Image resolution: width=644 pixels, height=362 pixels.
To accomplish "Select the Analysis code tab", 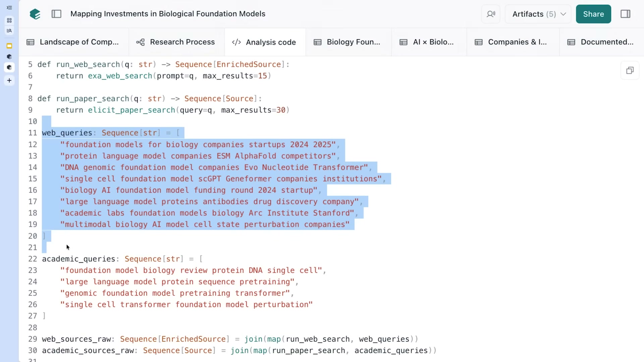I will (x=264, y=42).
